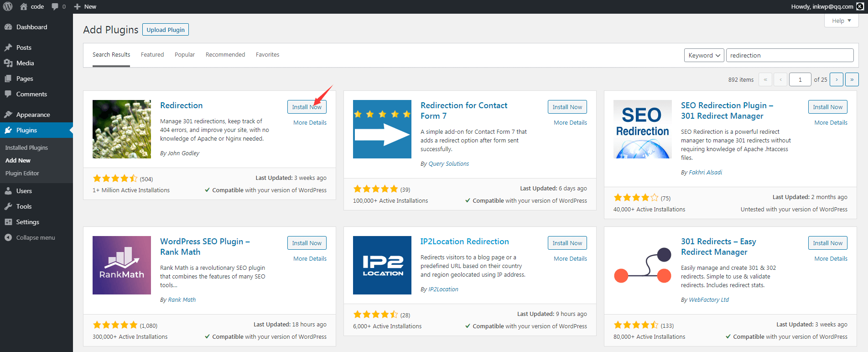Open the Fakhri Alsadi author link
Viewport: 868px width, 352px height.
pos(706,173)
